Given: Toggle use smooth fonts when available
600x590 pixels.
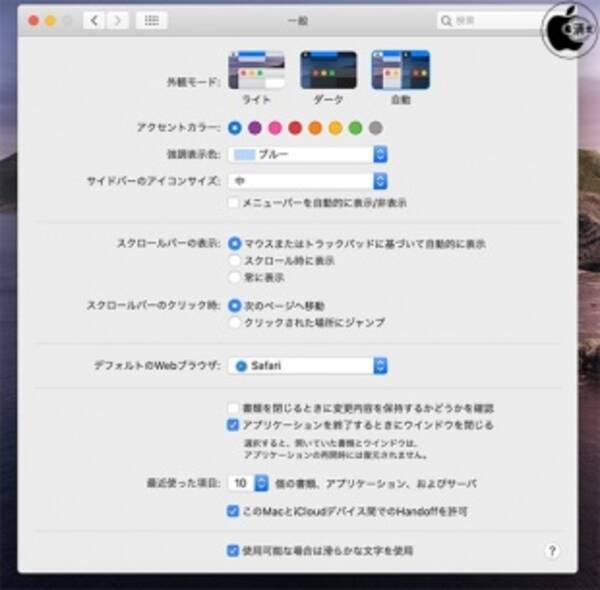Looking at the screenshot, I should coord(233,551).
